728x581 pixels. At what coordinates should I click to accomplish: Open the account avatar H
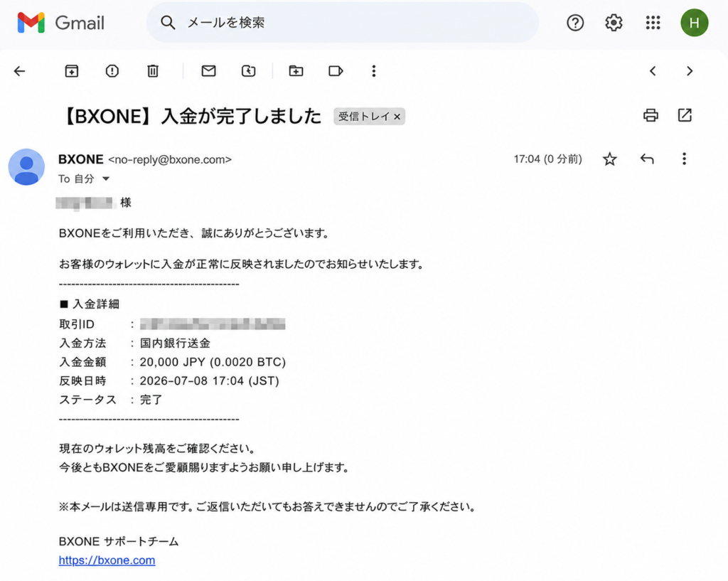(694, 22)
